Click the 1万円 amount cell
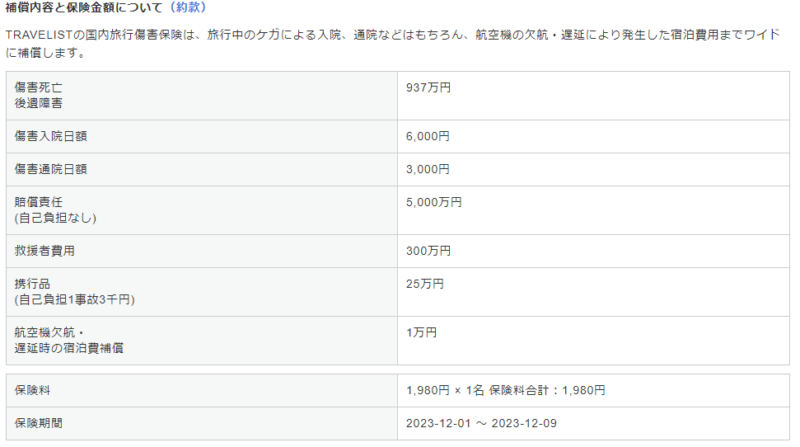This screenshot has width=800, height=447. (x=421, y=333)
